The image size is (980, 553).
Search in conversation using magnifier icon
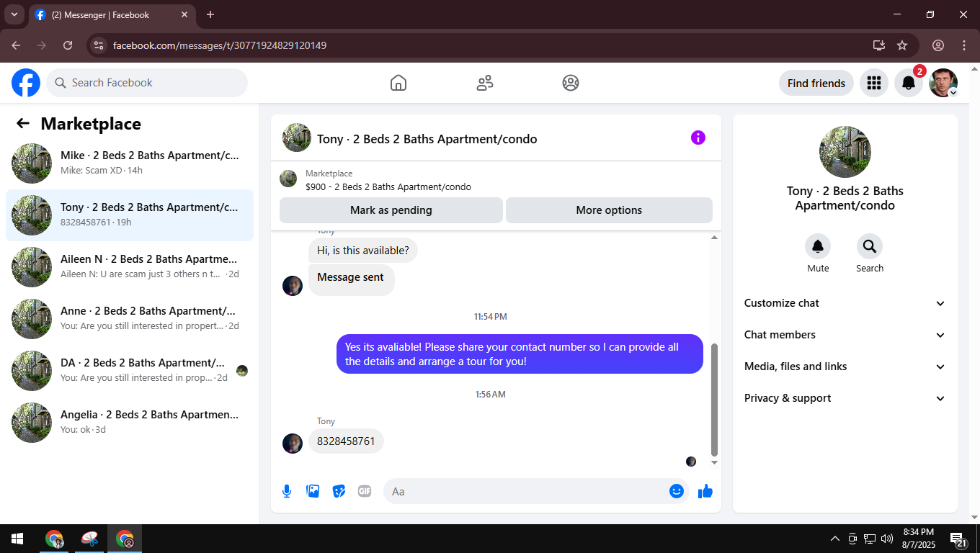870,246
